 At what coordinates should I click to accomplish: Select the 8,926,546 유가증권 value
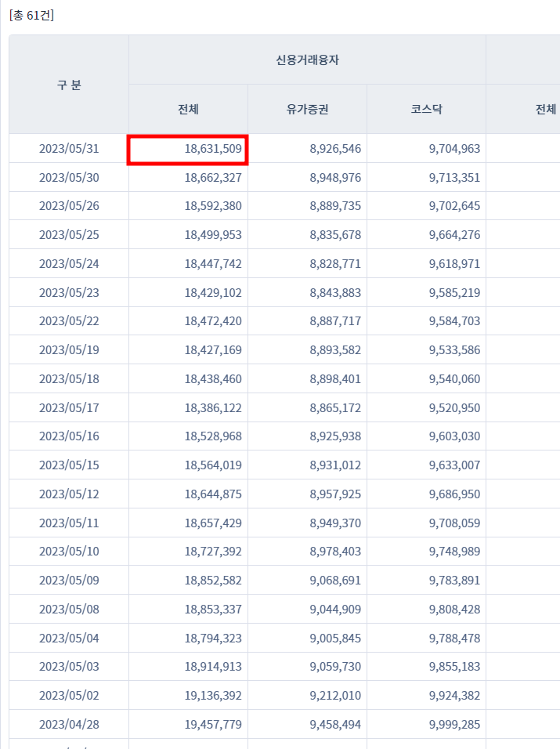click(x=335, y=149)
